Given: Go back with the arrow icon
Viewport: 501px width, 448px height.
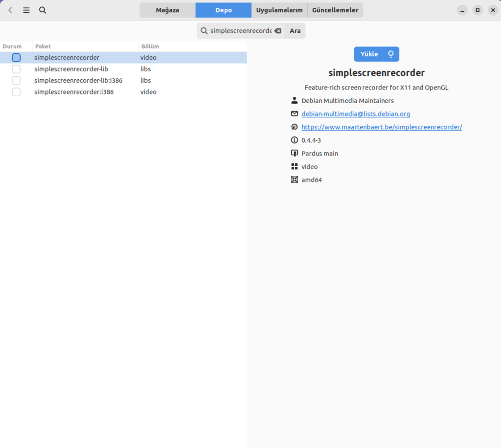Looking at the screenshot, I should point(11,10).
